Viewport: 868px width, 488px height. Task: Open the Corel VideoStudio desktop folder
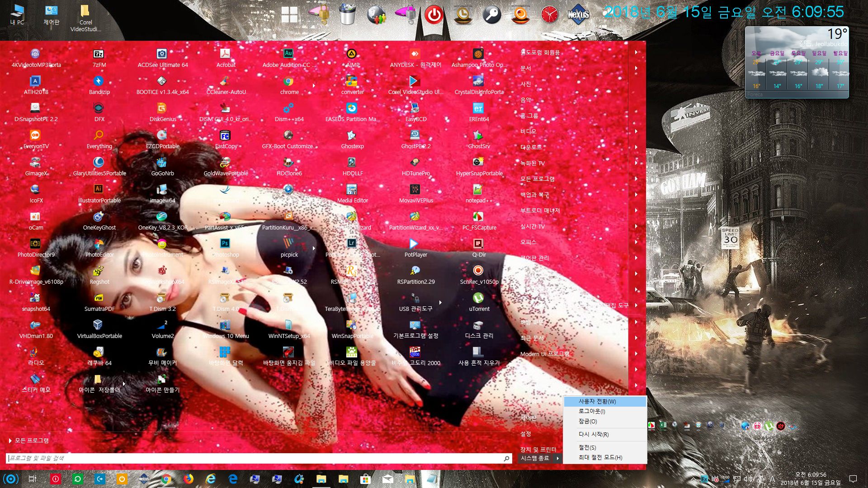click(85, 18)
